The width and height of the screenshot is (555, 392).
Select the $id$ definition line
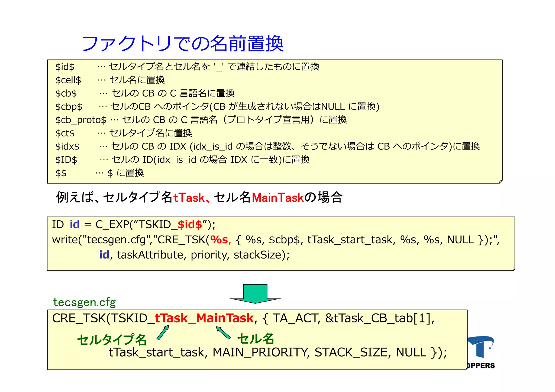(187, 67)
